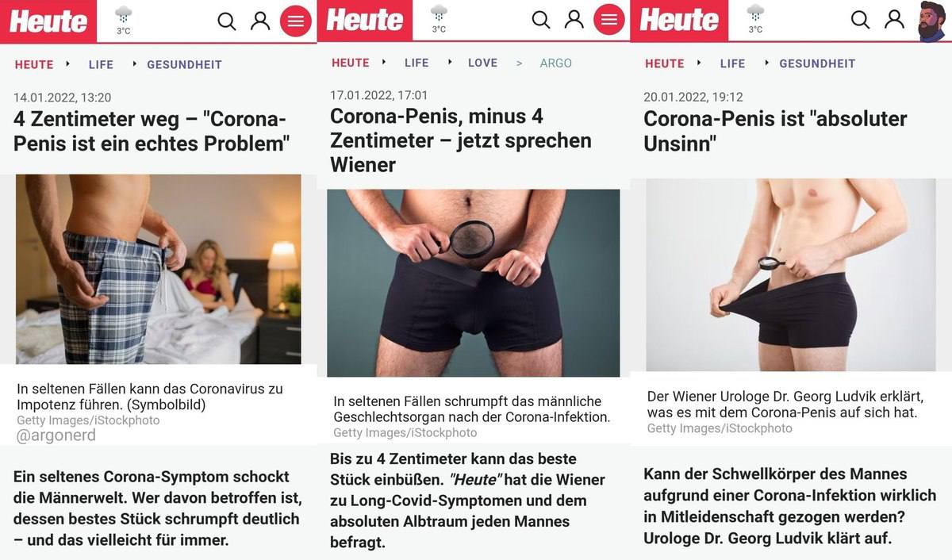Open search in the 20.01.2022 article panel
952x560 pixels.
(x=860, y=19)
